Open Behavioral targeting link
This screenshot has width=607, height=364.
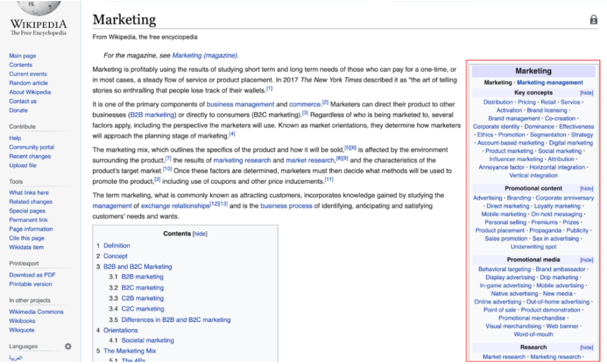(504, 269)
